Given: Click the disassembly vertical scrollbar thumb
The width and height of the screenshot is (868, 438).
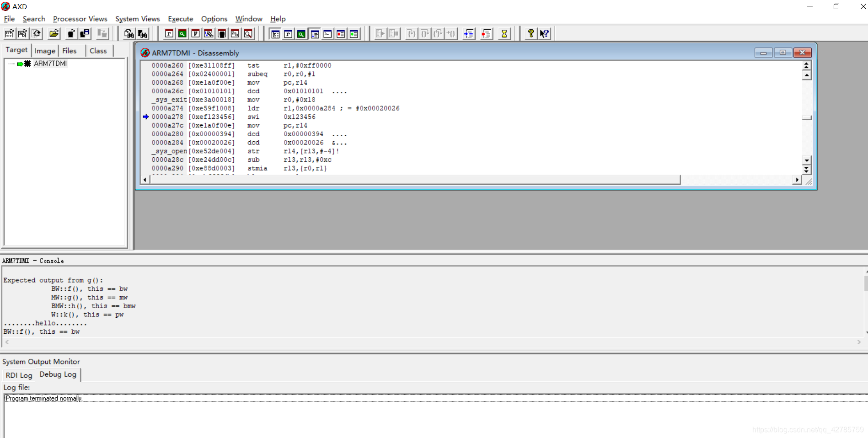Looking at the screenshot, I should 807,118.
